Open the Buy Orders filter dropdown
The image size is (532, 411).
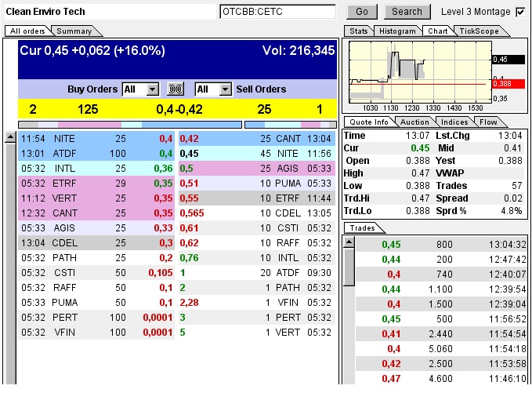pyautogui.click(x=152, y=89)
